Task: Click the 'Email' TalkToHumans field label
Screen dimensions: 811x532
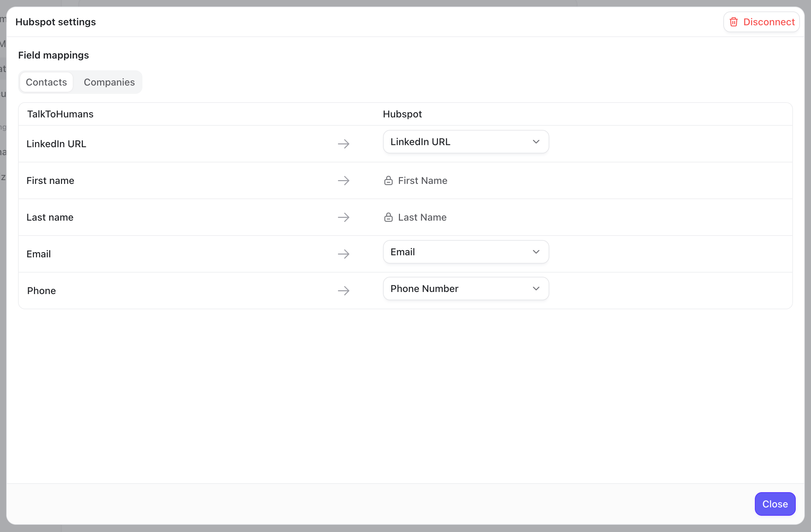Action: pyautogui.click(x=38, y=254)
